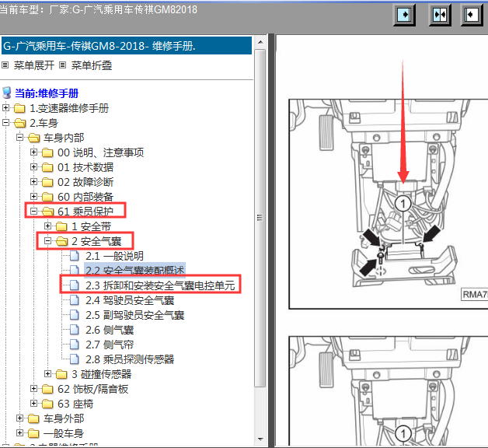Click page icon of 2.8 乘员探测传感器
Image resolution: width=488 pixels, height=448 pixels.
point(75,359)
